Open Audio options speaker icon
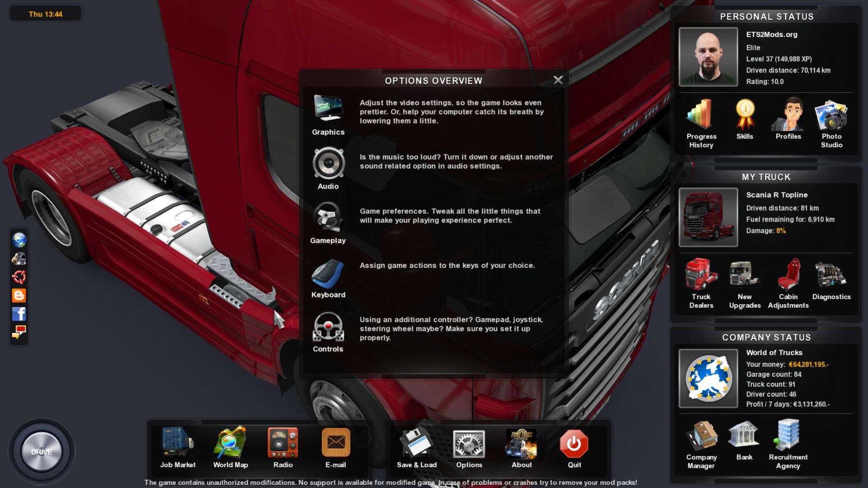Image resolution: width=868 pixels, height=488 pixels. point(328,163)
